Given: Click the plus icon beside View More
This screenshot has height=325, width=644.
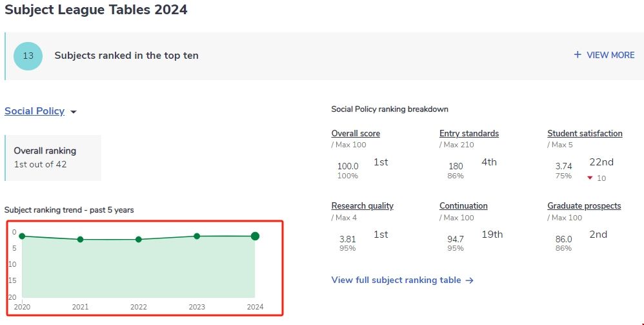Looking at the screenshot, I should tap(578, 55).
